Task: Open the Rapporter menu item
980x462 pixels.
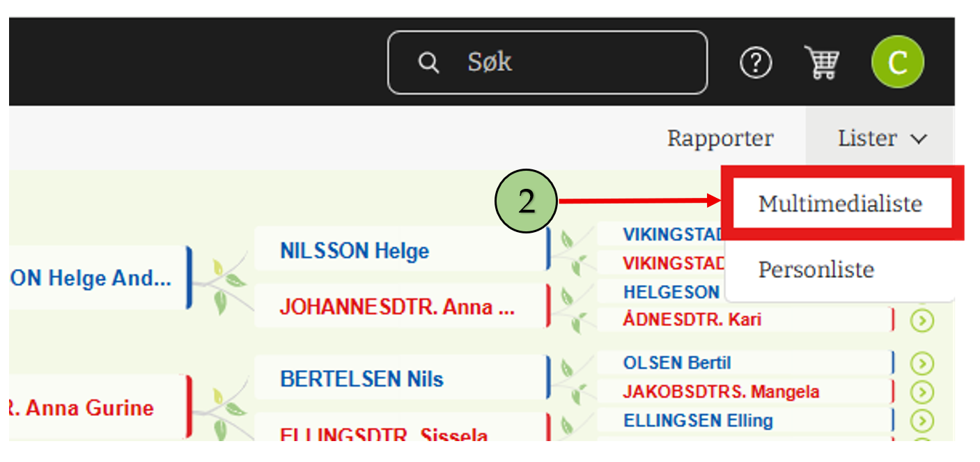Action: (720, 138)
